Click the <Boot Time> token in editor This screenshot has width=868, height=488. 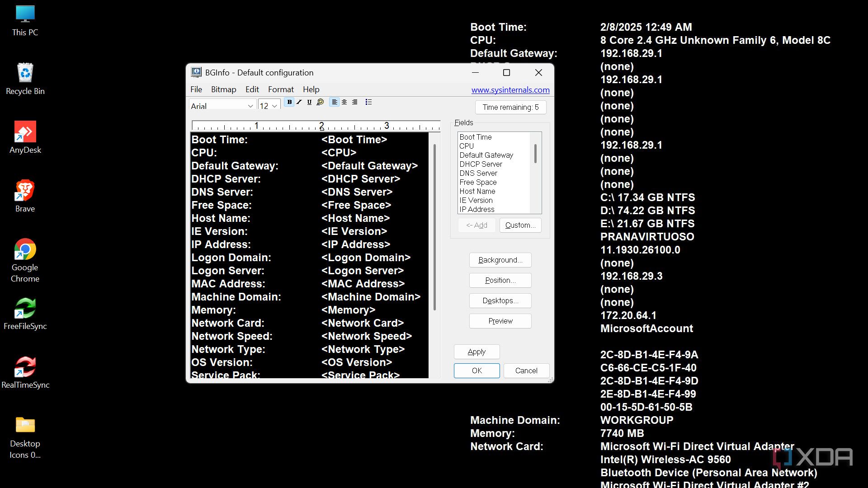pos(354,140)
